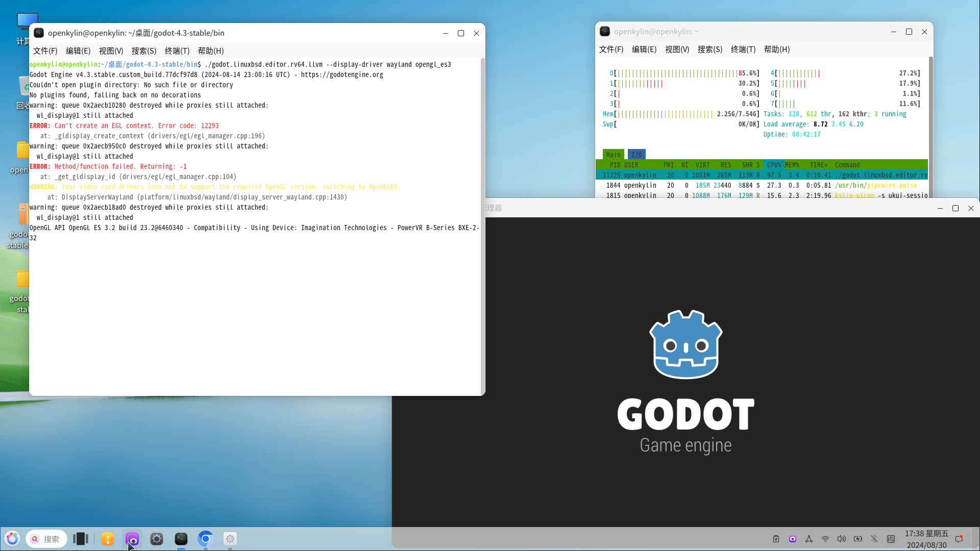The width and height of the screenshot is (980, 551).
Task: Click the VIRT column header in htop
Action: pos(702,165)
